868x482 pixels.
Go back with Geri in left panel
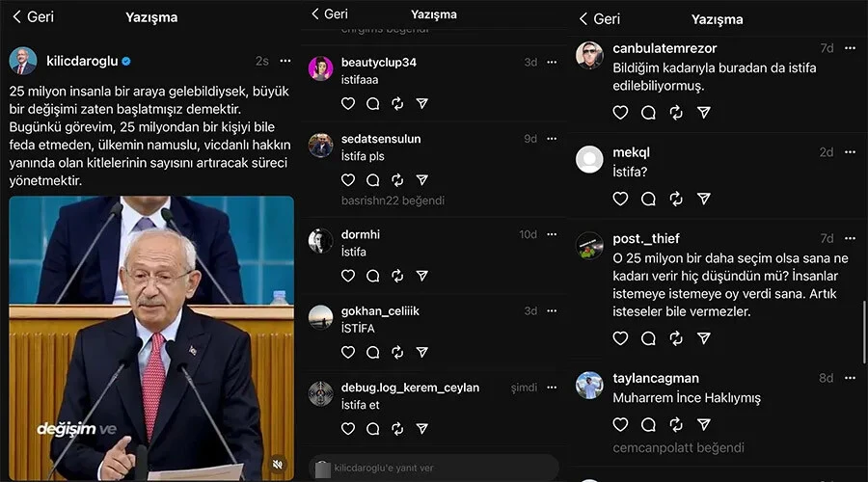(x=33, y=16)
